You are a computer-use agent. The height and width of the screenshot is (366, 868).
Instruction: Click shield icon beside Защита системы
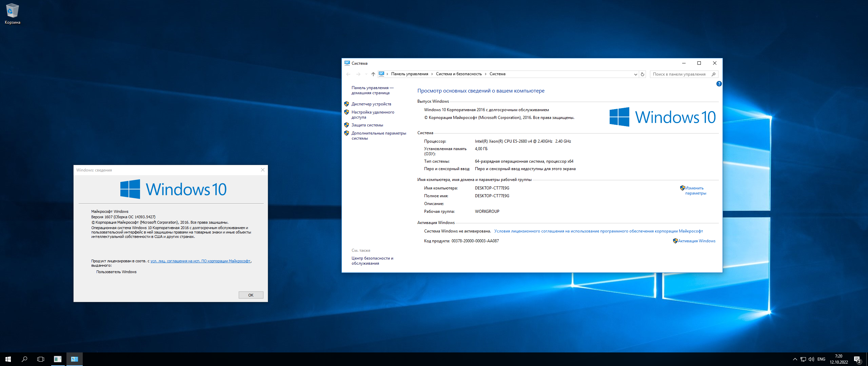[x=347, y=125]
